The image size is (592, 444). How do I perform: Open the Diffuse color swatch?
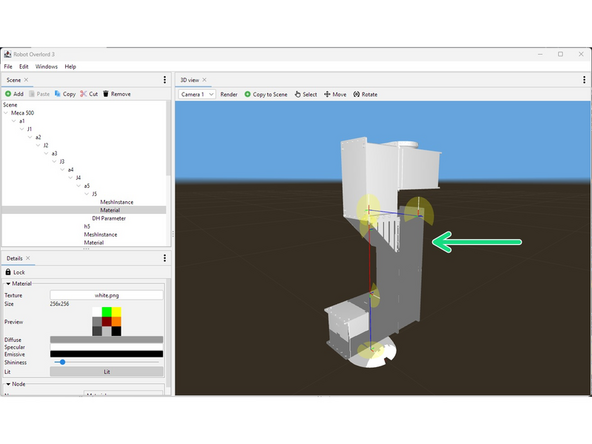106,339
